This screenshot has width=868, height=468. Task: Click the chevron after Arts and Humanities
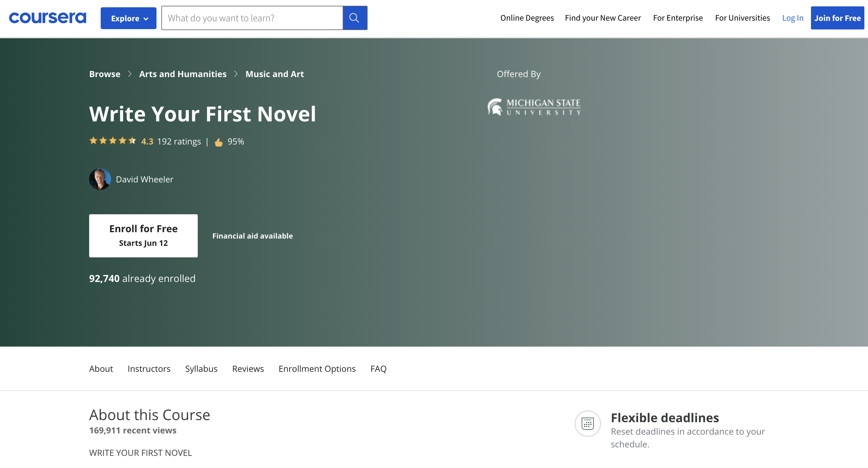[236, 74]
